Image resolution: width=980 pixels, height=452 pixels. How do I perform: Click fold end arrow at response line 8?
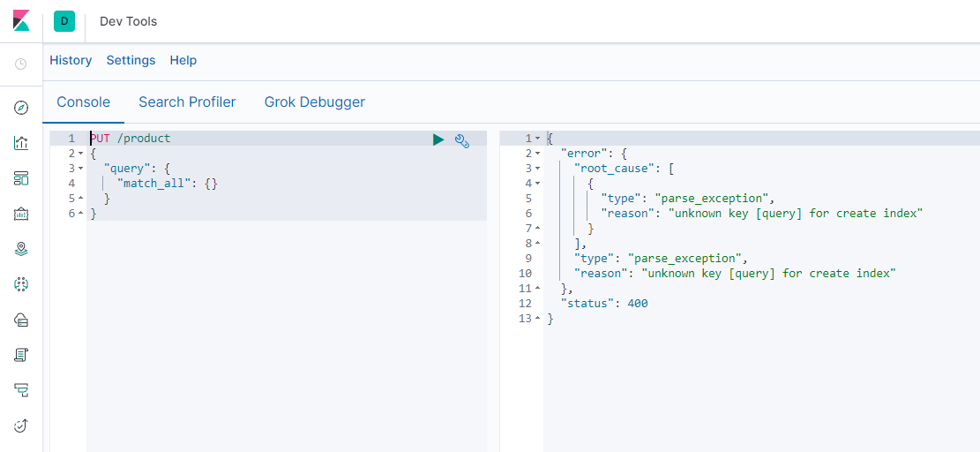[x=537, y=244]
